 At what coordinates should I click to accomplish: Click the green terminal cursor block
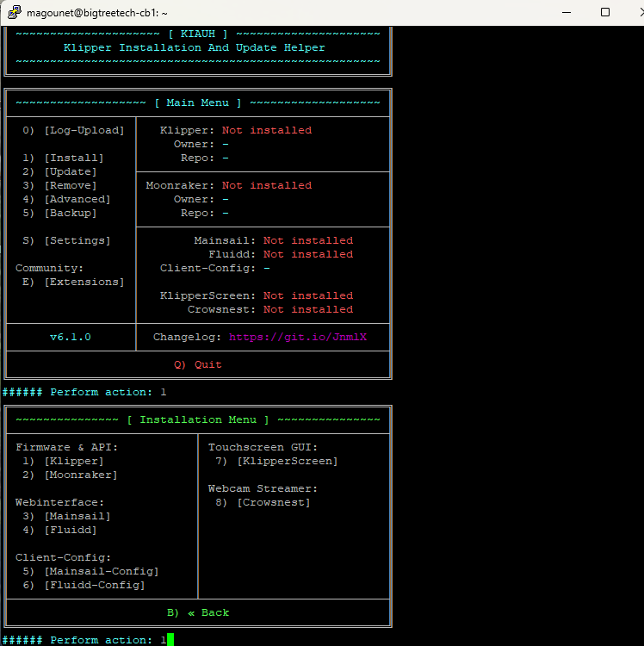[170, 640]
